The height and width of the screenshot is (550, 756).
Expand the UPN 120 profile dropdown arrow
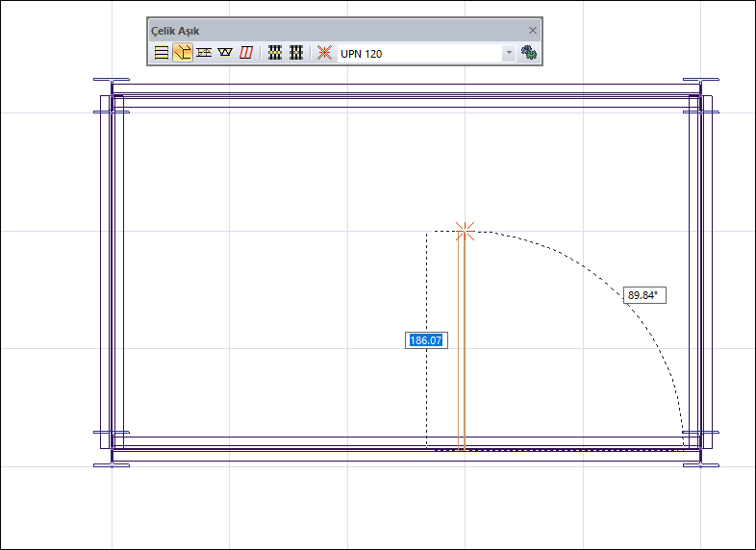pyautogui.click(x=509, y=54)
